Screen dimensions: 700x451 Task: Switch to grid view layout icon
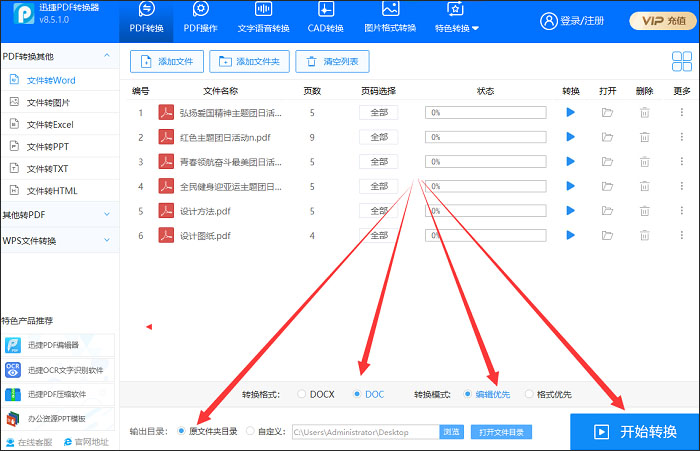click(682, 61)
